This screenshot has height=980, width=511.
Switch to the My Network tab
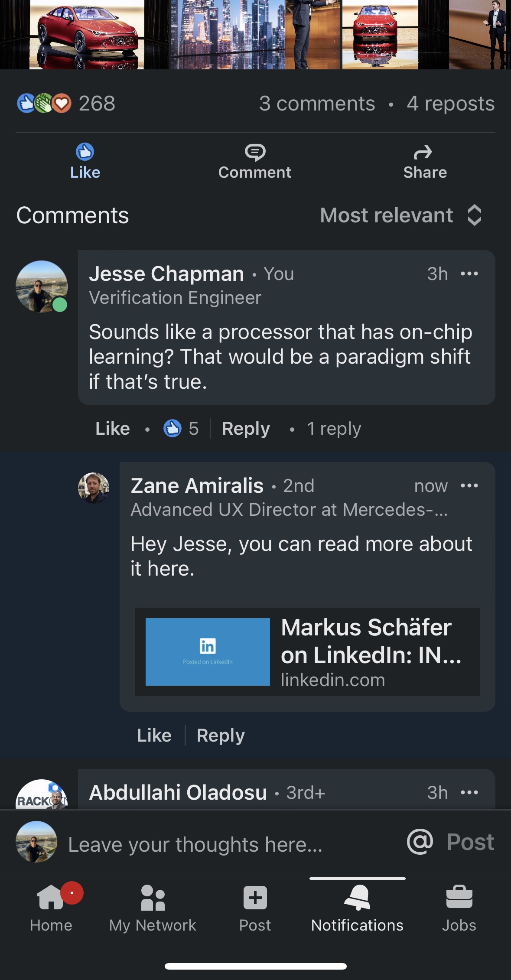153,908
